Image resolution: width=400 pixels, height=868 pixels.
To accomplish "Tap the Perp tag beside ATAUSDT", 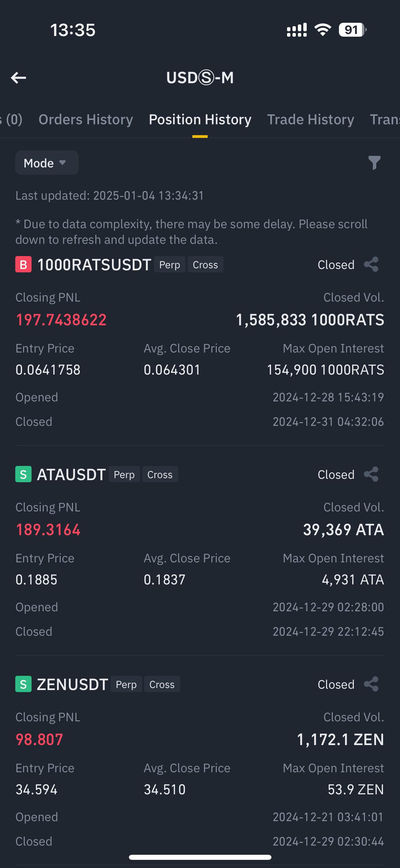I will click(x=124, y=475).
